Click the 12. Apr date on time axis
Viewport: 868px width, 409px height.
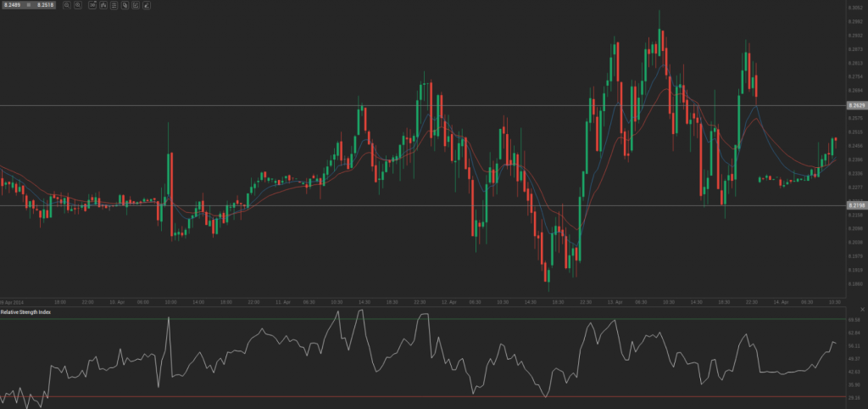coord(448,301)
